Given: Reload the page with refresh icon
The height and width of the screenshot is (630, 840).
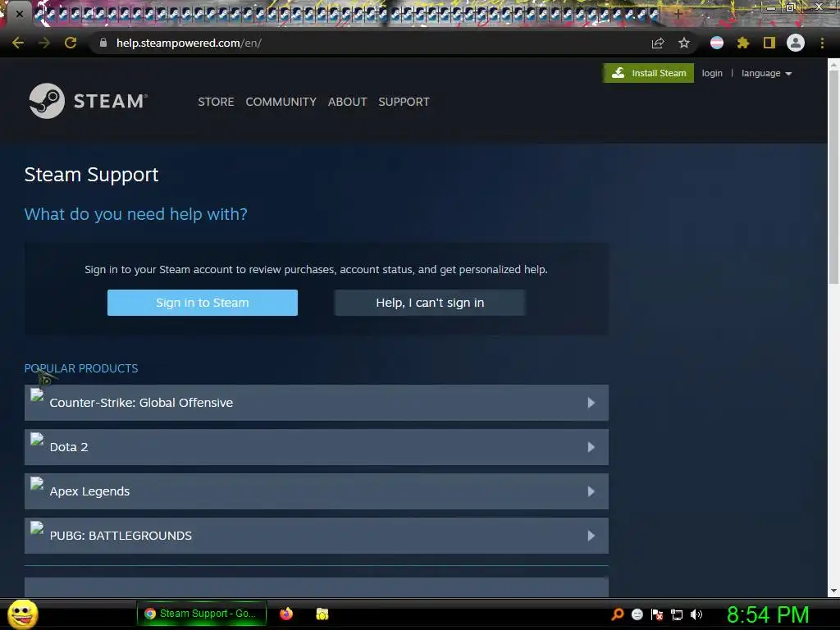Looking at the screenshot, I should click(x=71, y=43).
